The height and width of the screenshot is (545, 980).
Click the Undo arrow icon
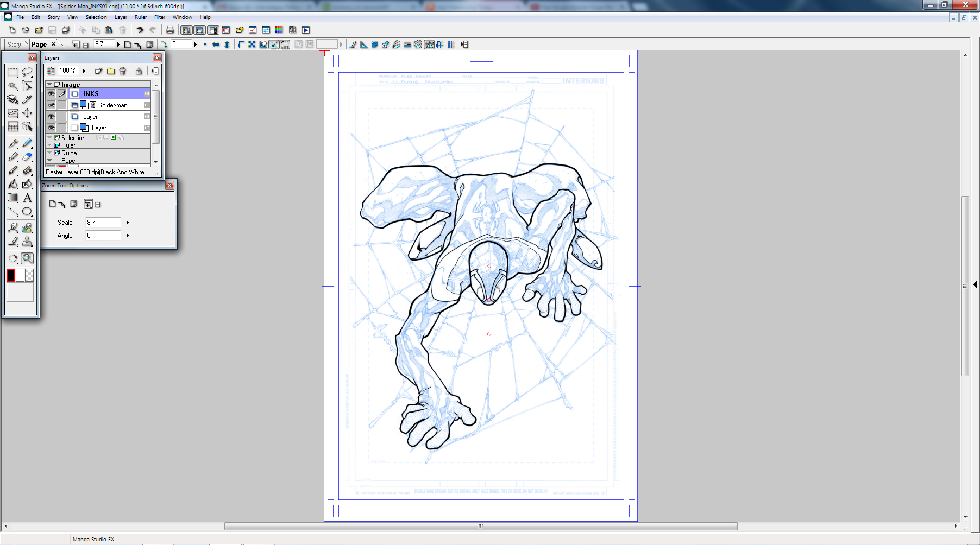coord(140,30)
